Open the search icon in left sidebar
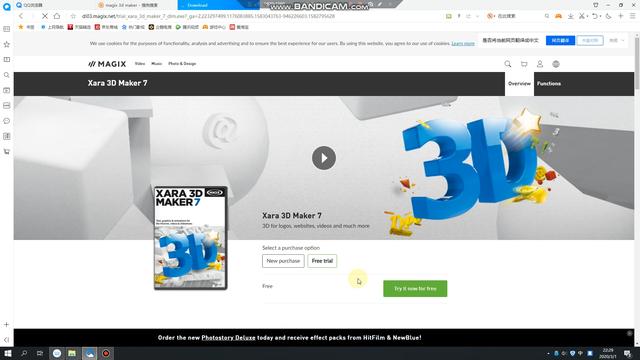Image resolution: width=640 pixels, height=360 pixels. pyautogui.click(x=7, y=75)
